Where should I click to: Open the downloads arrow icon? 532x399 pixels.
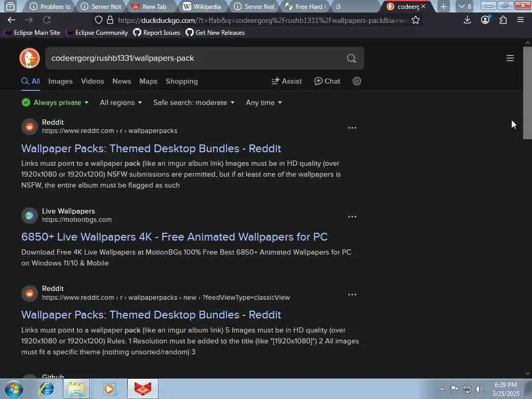(467, 20)
